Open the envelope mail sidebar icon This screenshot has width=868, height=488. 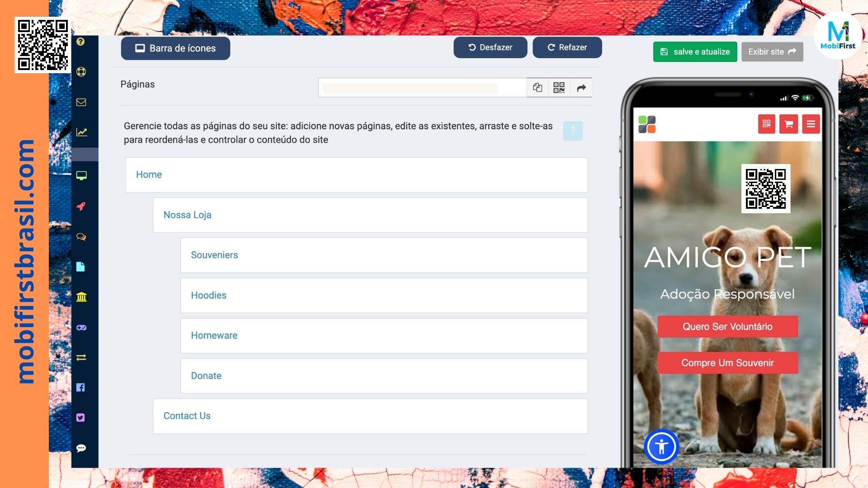coord(81,102)
